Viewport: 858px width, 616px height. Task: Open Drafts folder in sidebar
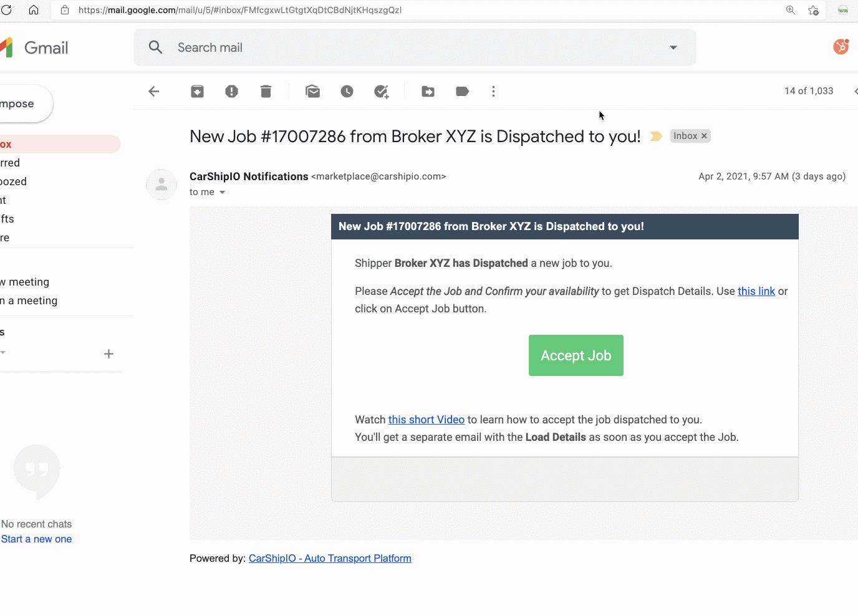pos(7,219)
